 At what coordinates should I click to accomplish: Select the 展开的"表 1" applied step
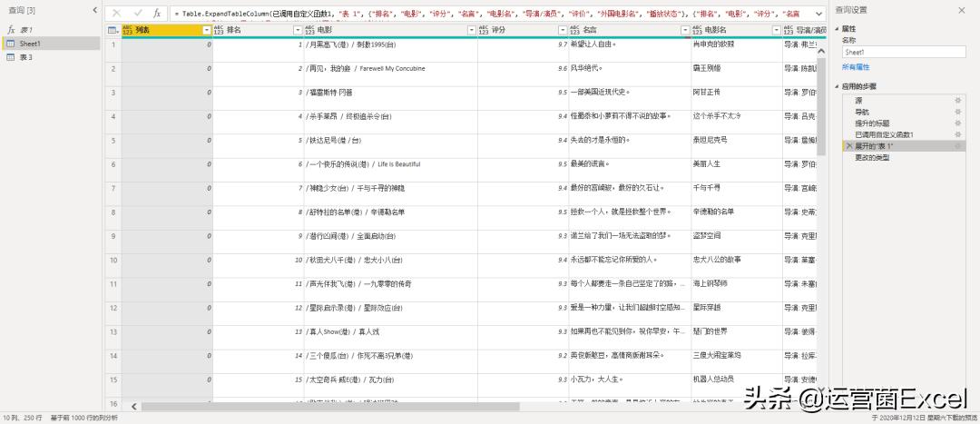[904, 145]
